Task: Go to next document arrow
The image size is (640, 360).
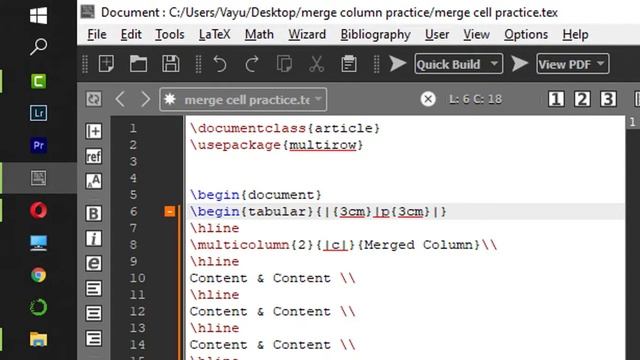Action: pos(145,99)
